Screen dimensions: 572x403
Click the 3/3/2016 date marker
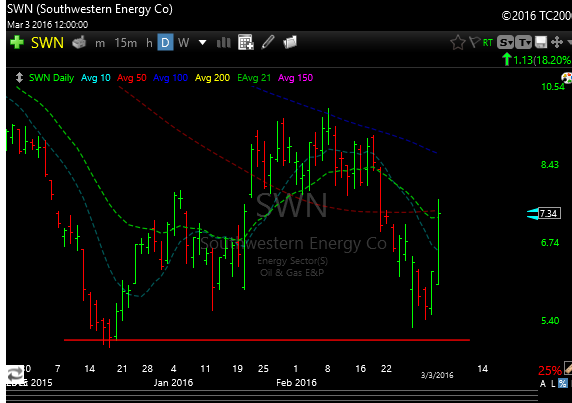pos(437,375)
